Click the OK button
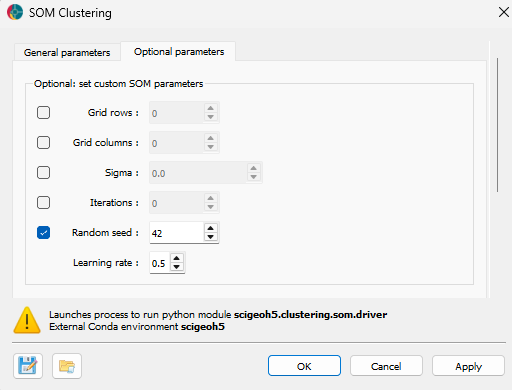This screenshot has width=512, height=390. click(x=304, y=366)
